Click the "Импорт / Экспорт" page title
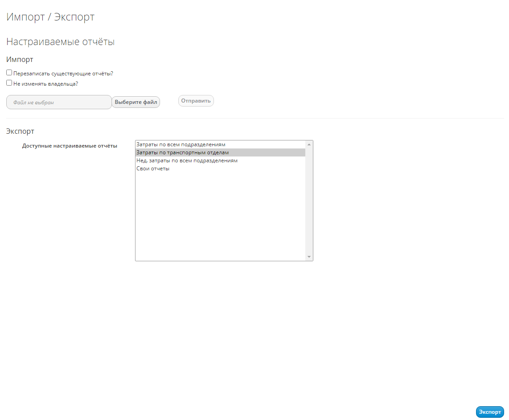 [50, 17]
